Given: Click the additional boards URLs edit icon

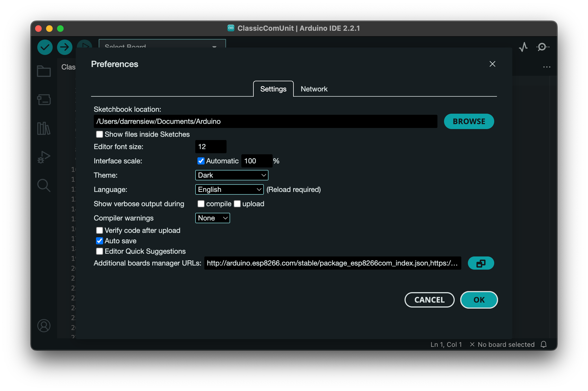Looking at the screenshot, I should point(481,263).
